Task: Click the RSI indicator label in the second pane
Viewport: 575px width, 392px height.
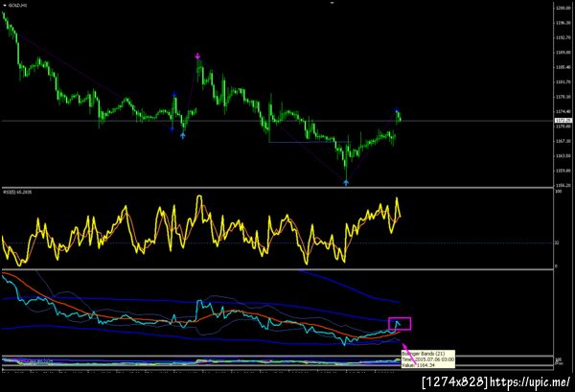Action: pyautogui.click(x=17, y=192)
